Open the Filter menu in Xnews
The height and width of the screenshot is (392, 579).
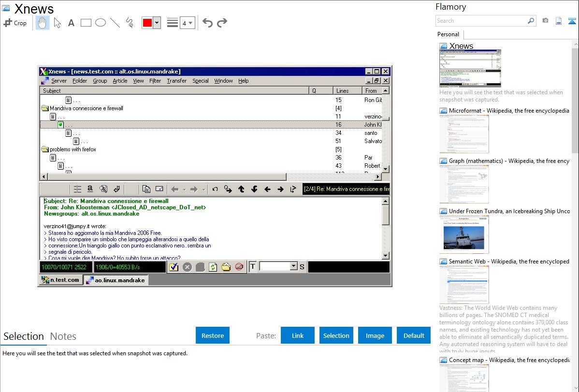pyautogui.click(x=155, y=81)
